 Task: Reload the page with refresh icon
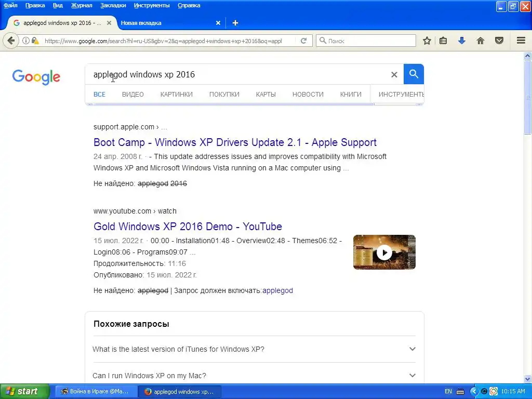[303, 41]
